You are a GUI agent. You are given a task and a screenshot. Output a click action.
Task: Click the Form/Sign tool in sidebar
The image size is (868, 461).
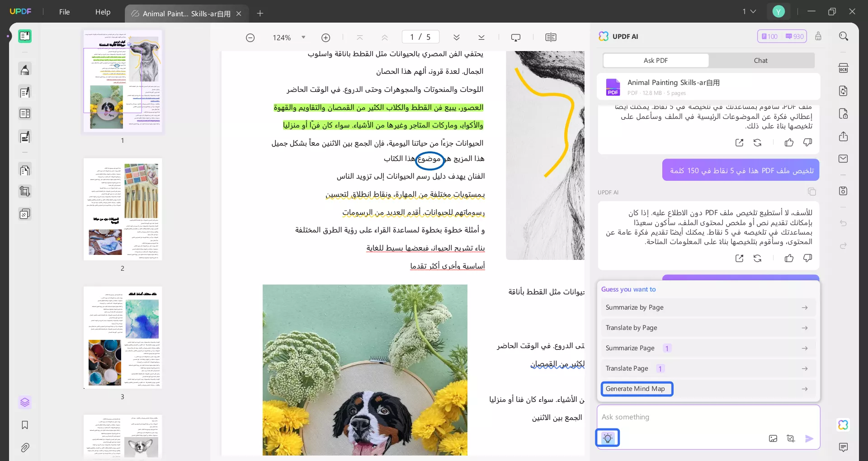click(25, 136)
